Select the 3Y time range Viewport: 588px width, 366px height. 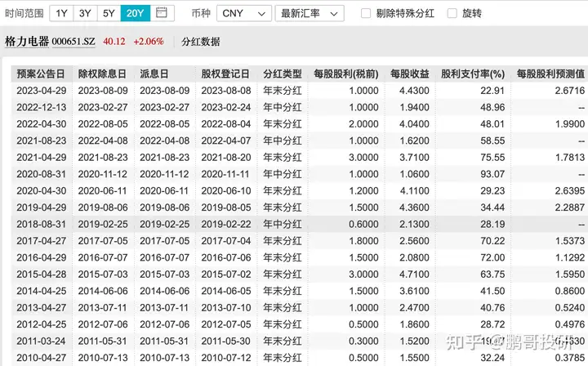[x=85, y=13]
